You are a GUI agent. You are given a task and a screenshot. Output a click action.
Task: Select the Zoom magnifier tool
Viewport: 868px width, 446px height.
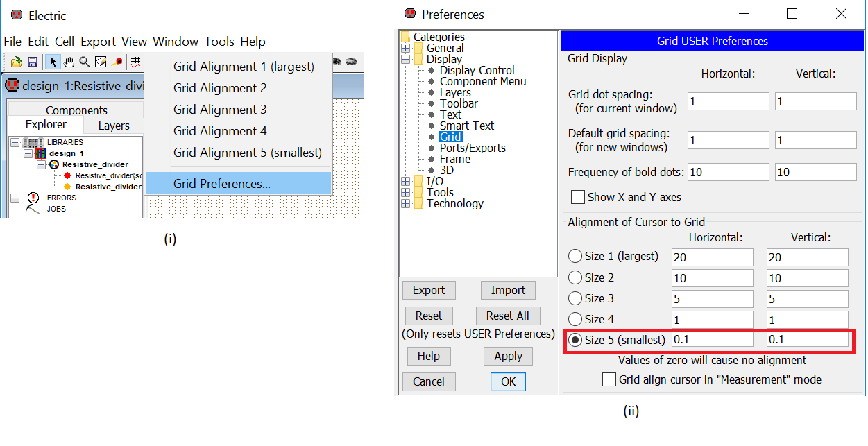point(85,62)
